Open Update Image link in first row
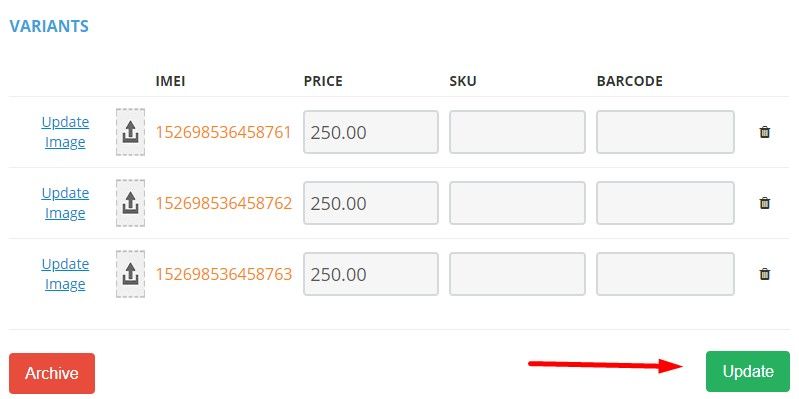 pos(65,132)
